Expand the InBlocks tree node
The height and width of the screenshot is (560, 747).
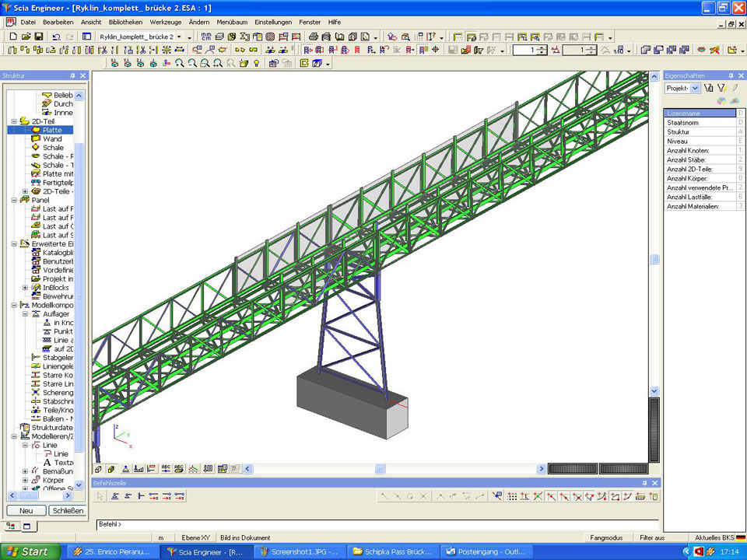25,288
